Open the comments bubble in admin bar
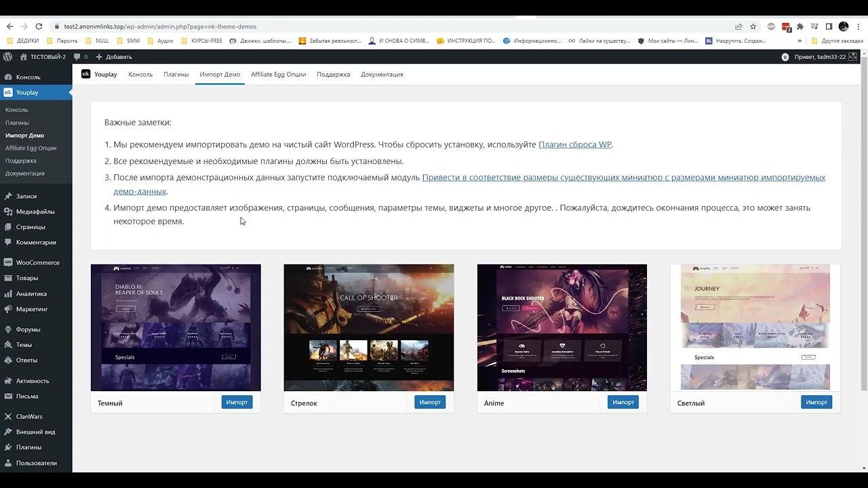Image resolution: width=868 pixels, height=488 pixels. (80, 57)
